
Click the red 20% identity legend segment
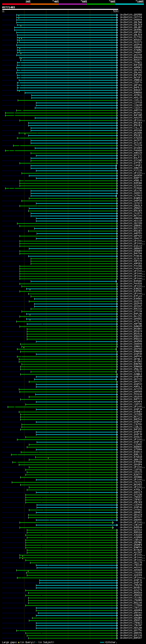[16, 4]
